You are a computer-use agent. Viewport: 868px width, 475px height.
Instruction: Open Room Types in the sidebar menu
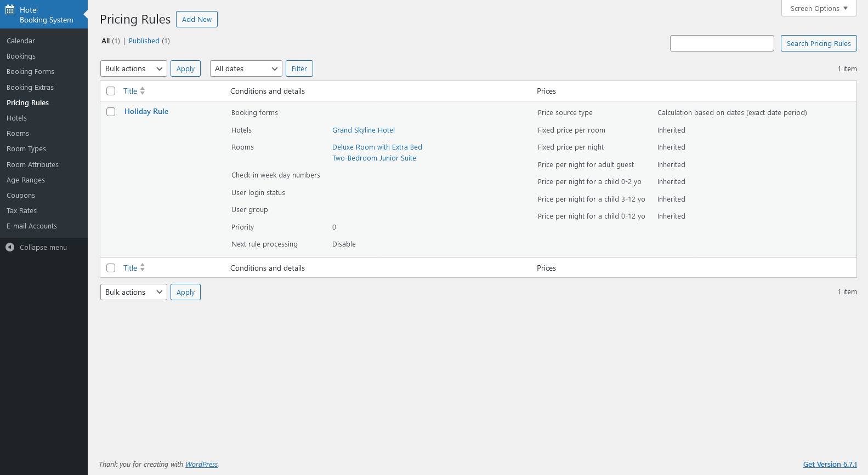(26, 149)
